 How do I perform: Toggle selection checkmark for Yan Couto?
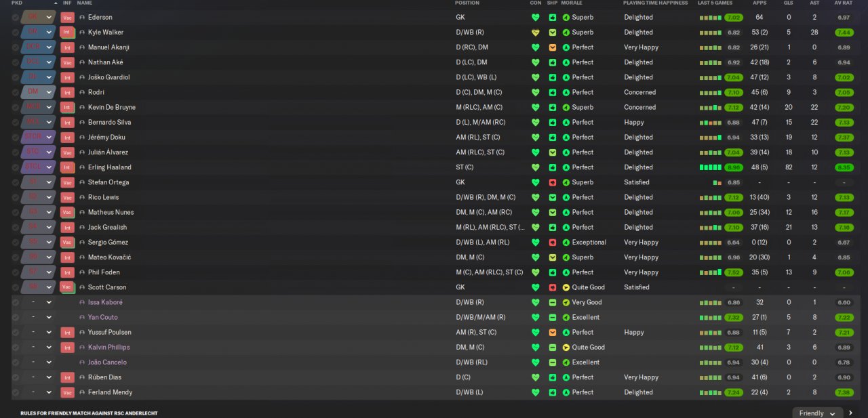pyautogui.click(x=15, y=317)
